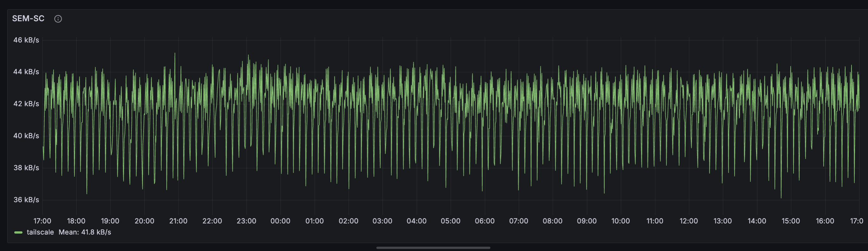The height and width of the screenshot is (251, 868).
Task: Click the 21:00 time axis label
Action: [178, 221]
